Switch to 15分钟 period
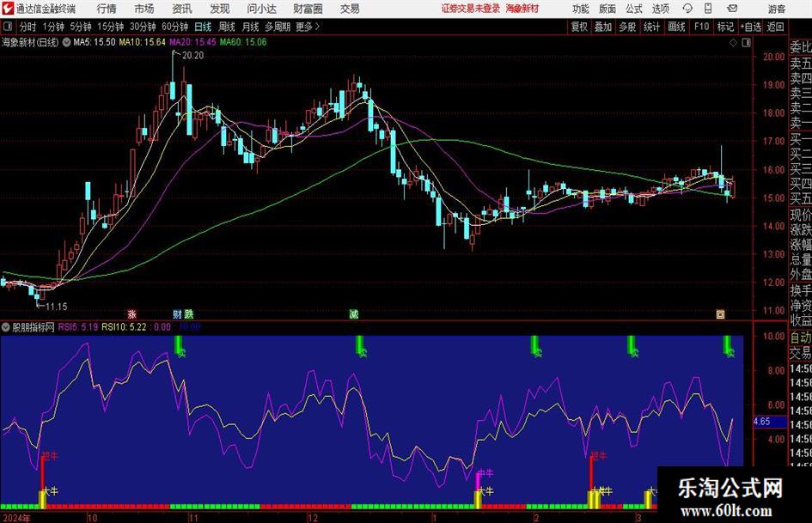This screenshot has width=812, height=523. point(110,27)
